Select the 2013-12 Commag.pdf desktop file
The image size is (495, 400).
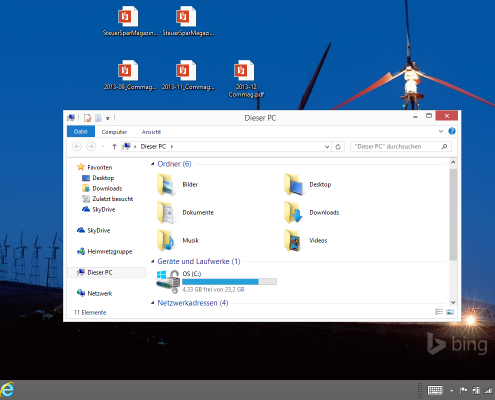246,79
